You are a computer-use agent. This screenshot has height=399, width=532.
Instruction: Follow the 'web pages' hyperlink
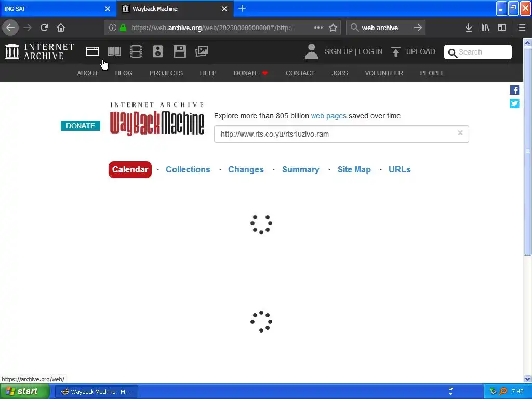coord(329,116)
